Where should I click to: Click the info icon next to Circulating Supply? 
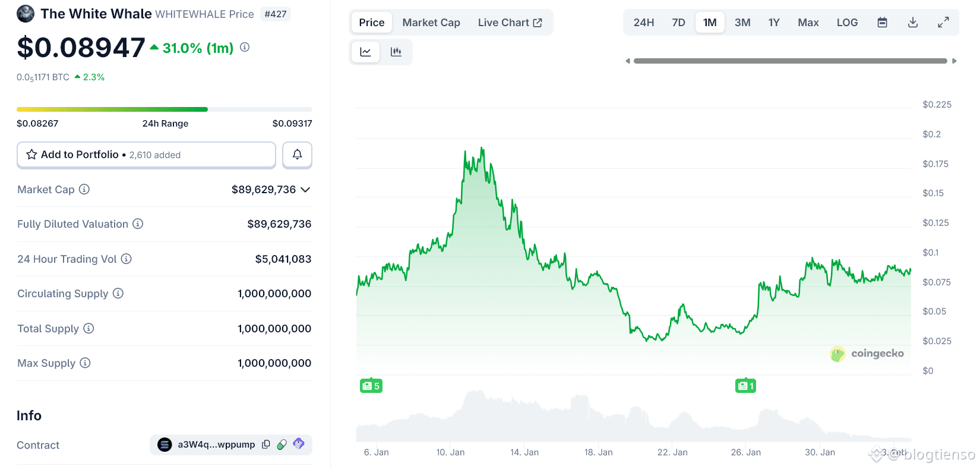(x=118, y=293)
